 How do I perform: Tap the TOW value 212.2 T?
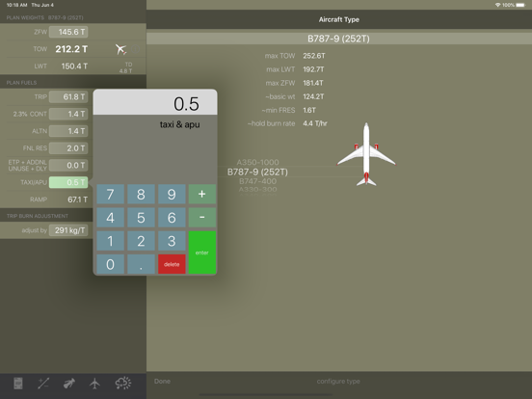pyautogui.click(x=71, y=49)
